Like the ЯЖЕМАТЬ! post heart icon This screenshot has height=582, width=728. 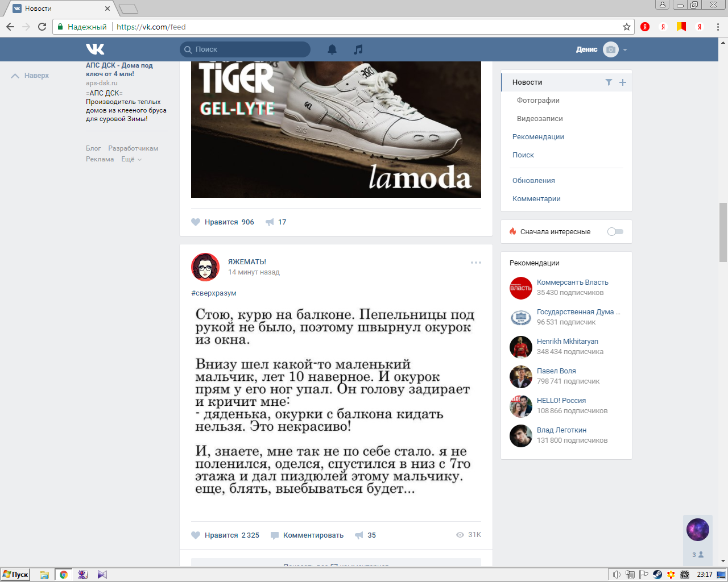pyautogui.click(x=196, y=535)
